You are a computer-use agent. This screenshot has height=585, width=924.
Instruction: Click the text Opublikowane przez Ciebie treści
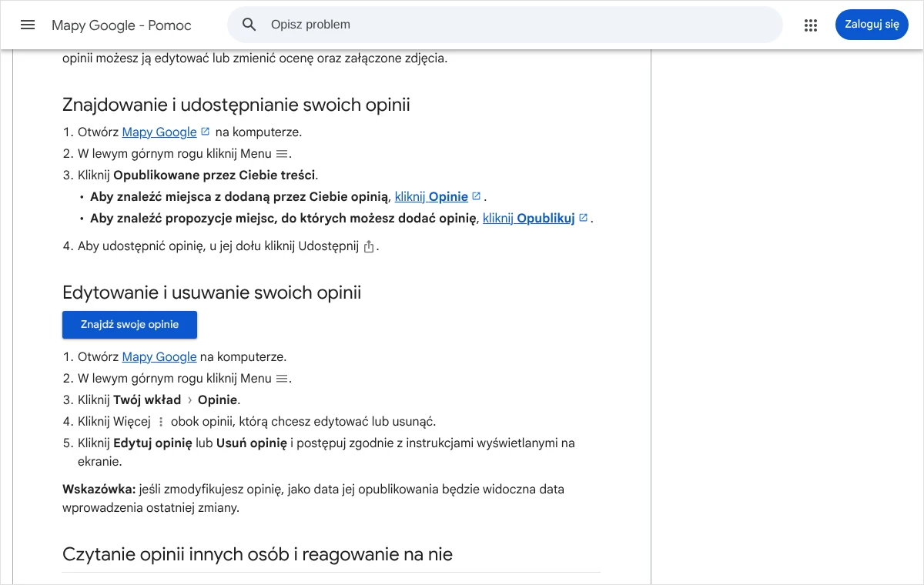[x=215, y=175]
